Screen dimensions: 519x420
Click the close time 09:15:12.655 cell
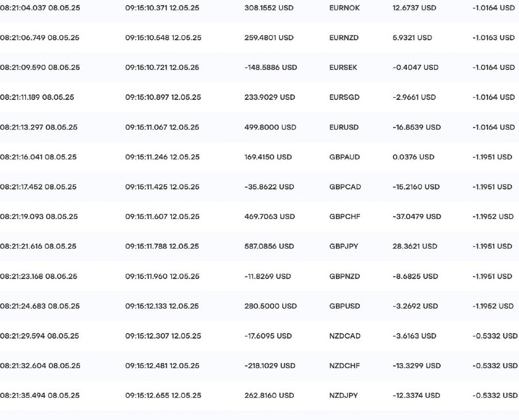click(163, 395)
